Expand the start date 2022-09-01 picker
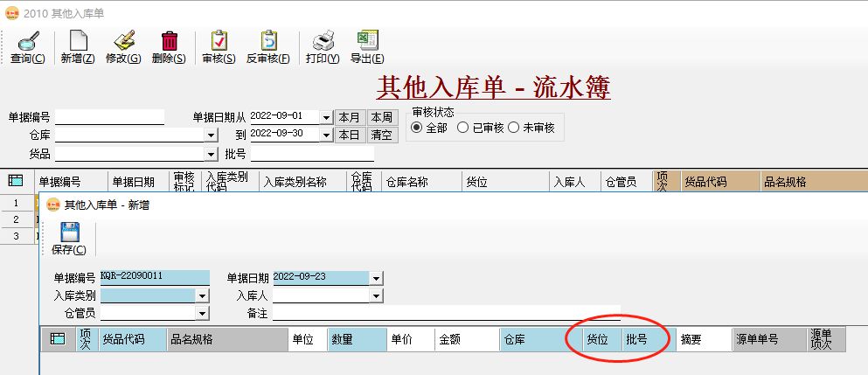This screenshot has width=868, height=375. [326, 117]
